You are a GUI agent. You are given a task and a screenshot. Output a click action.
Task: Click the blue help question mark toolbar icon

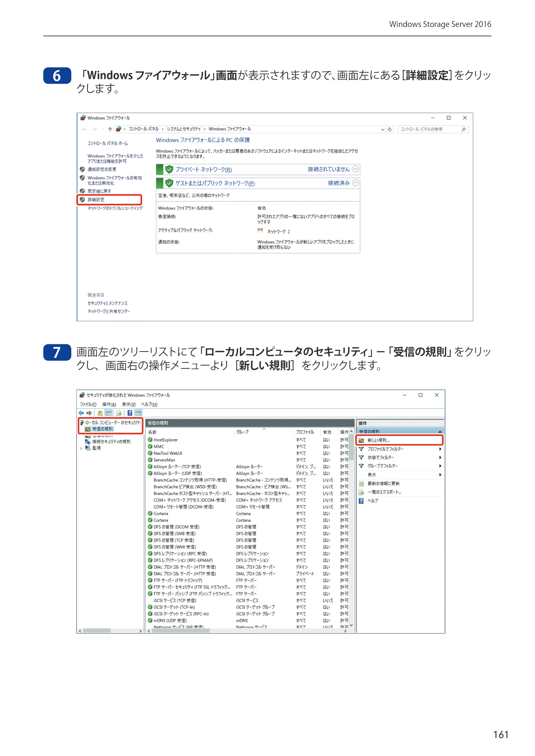coord(130,413)
